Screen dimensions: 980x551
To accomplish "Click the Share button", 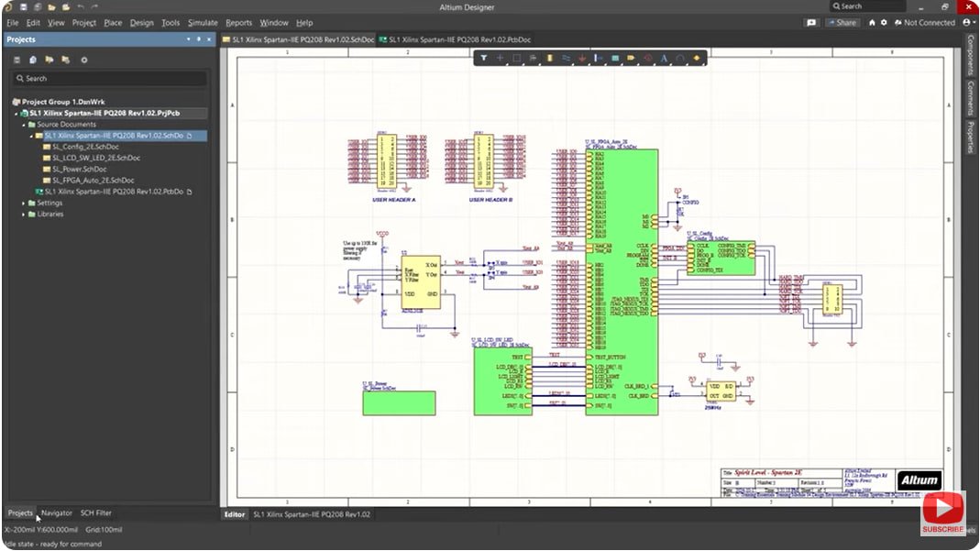I will pos(842,22).
